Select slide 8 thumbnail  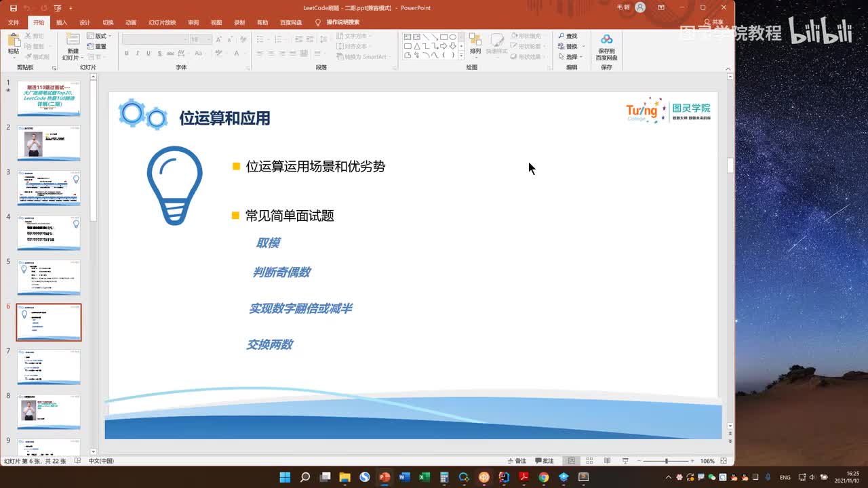pos(49,412)
